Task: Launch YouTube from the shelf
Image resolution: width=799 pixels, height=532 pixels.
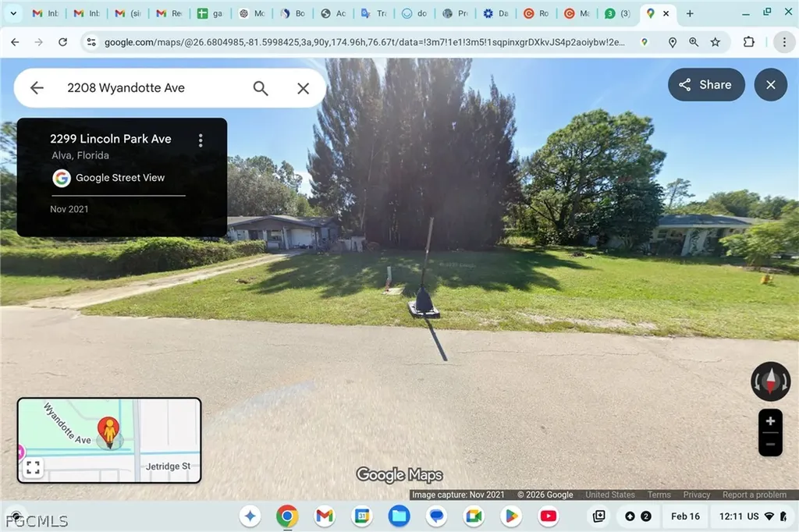Action: [549, 516]
